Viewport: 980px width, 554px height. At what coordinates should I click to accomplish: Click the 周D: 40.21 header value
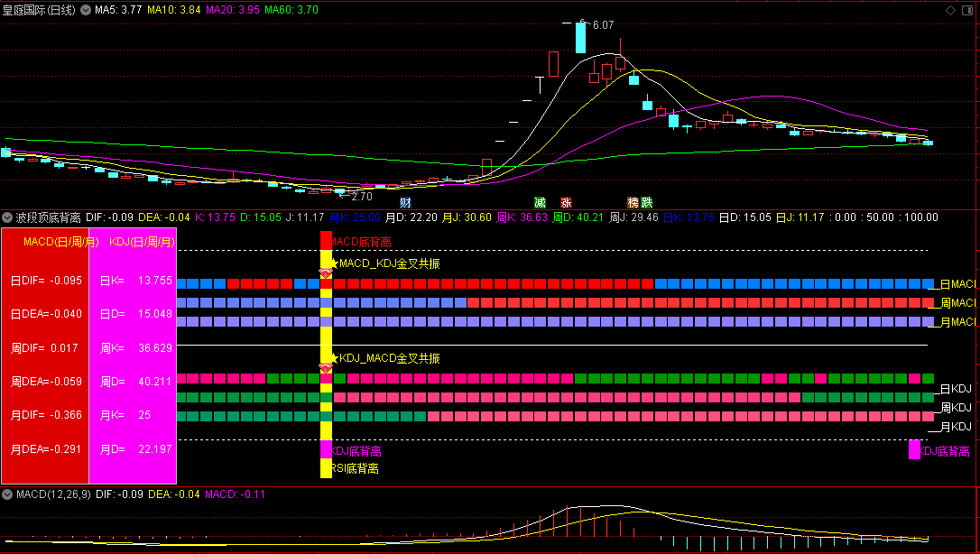pos(578,217)
